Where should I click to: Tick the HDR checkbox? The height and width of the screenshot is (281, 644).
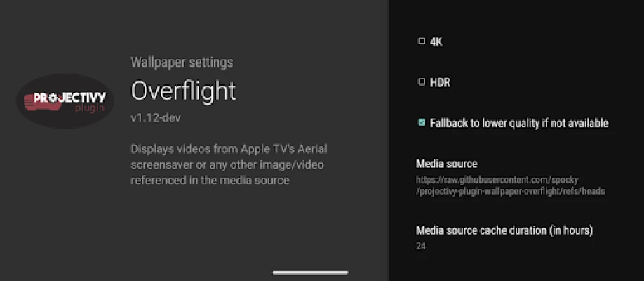pyautogui.click(x=422, y=82)
